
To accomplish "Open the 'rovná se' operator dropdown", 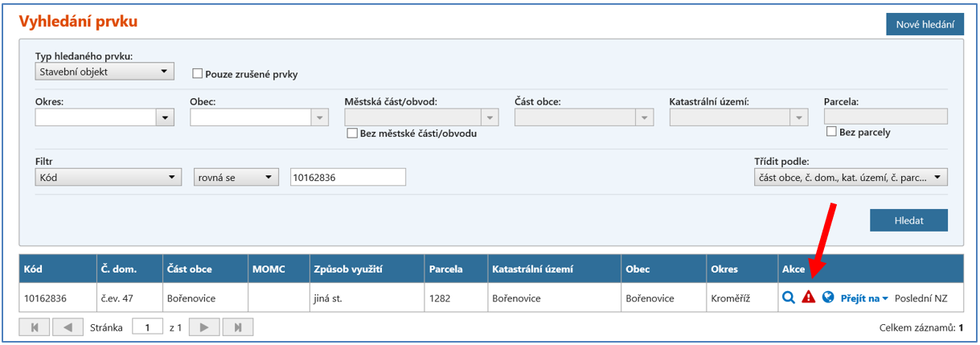I will tap(236, 177).
